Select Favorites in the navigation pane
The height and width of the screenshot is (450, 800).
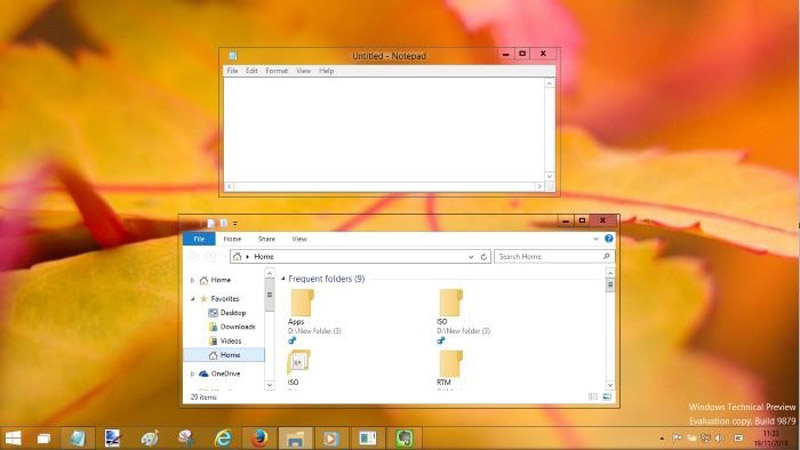[224, 299]
